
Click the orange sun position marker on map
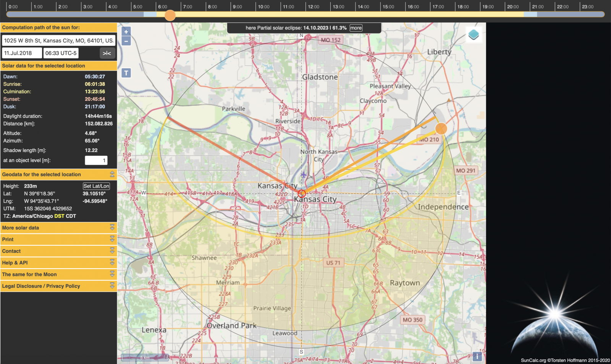pos(441,129)
